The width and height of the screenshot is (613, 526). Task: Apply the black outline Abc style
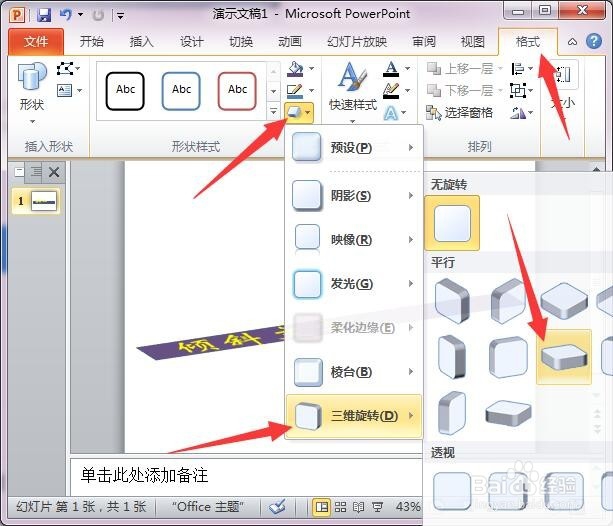coord(125,91)
